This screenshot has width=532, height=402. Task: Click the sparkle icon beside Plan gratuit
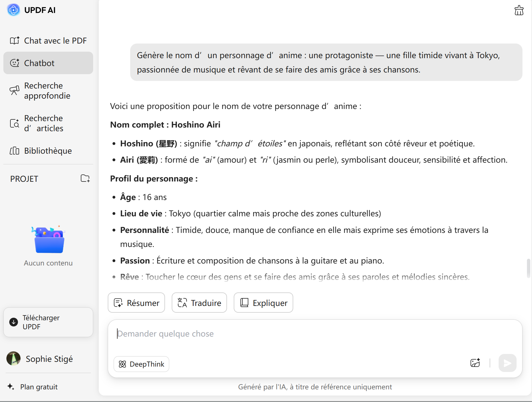(x=11, y=387)
